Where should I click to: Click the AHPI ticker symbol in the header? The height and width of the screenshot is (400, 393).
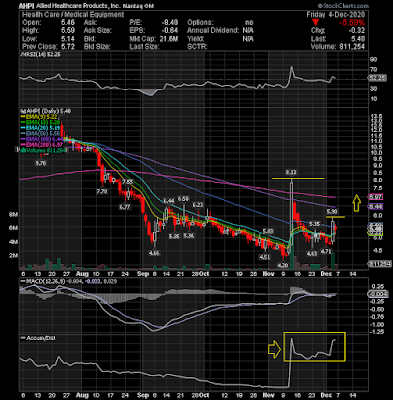[27, 6]
